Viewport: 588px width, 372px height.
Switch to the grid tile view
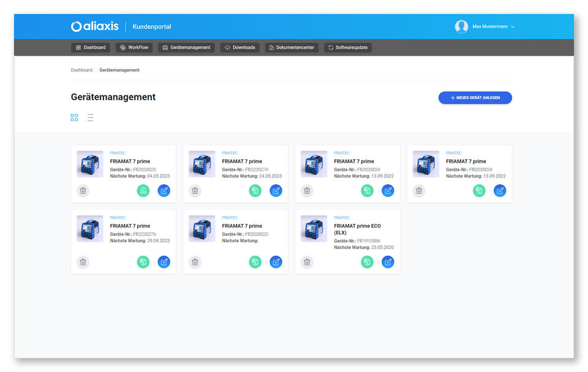pos(74,117)
